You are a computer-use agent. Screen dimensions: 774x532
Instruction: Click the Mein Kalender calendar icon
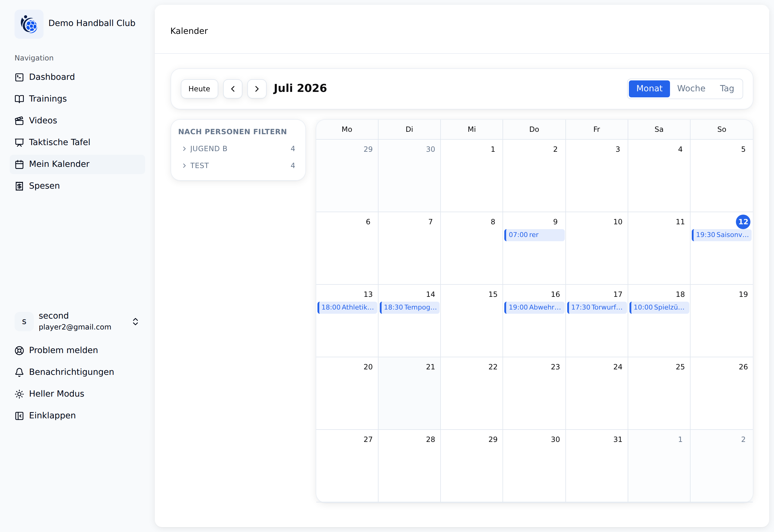(x=19, y=164)
